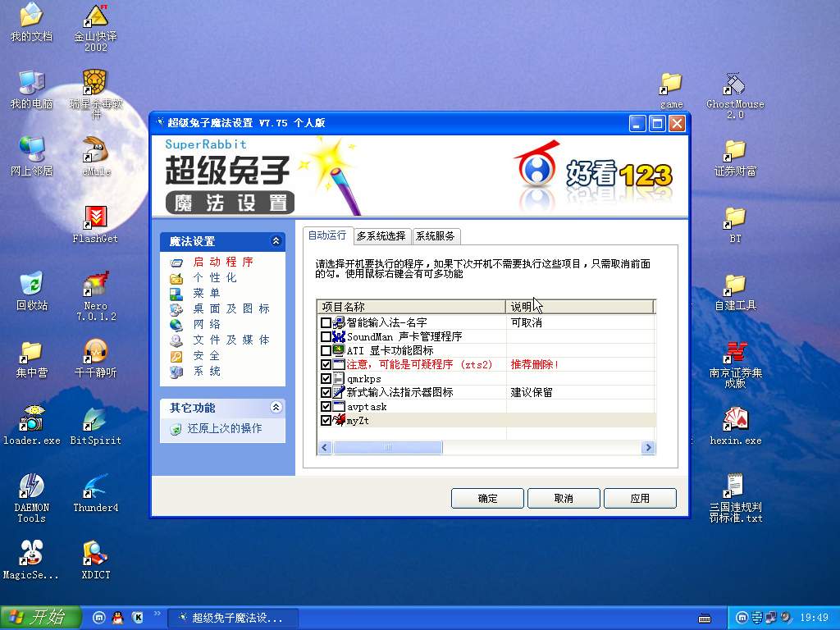Click the 取消 button
Screen dimensions: 840x630
click(564, 499)
